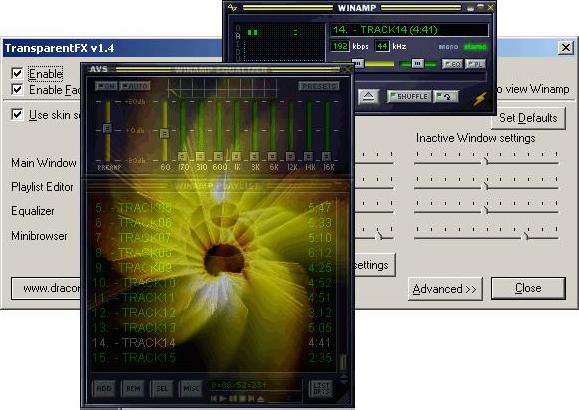Toggle the equalizer AUTO button
Image resolution: width=579 pixels, height=410 pixels.
pyautogui.click(x=135, y=86)
